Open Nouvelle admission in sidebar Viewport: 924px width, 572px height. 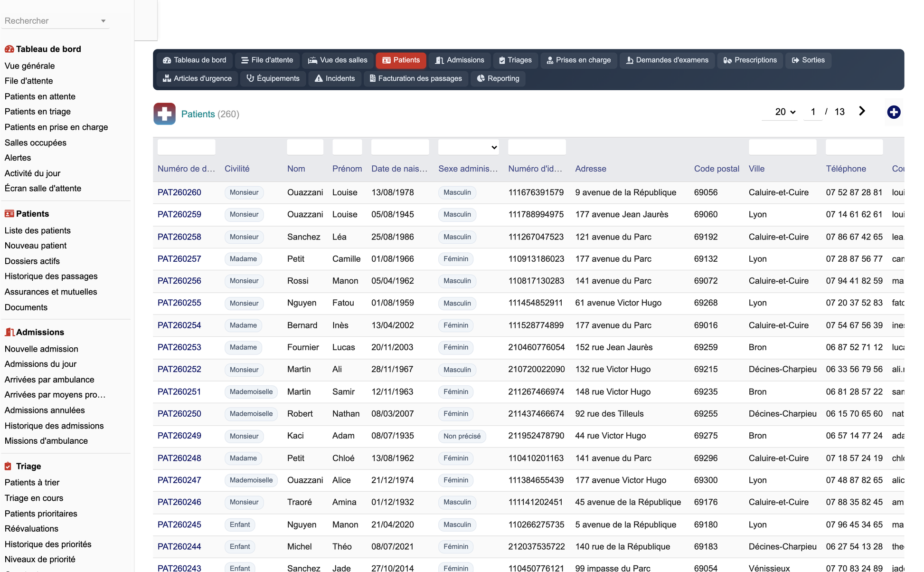pos(41,349)
